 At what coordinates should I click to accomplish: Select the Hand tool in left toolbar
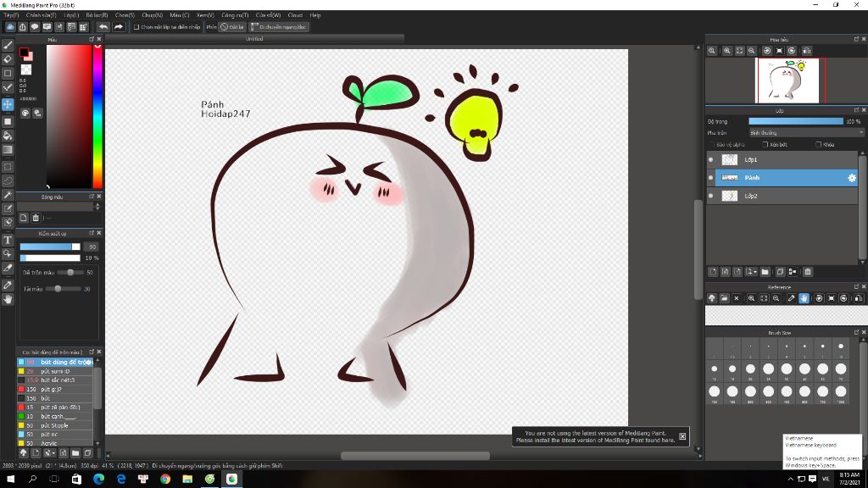[8, 299]
